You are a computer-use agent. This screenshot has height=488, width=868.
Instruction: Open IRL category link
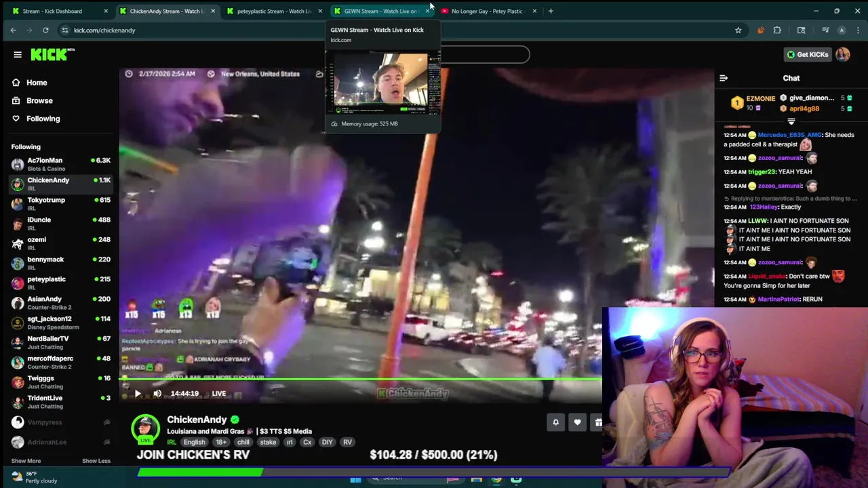coord(172,442)
